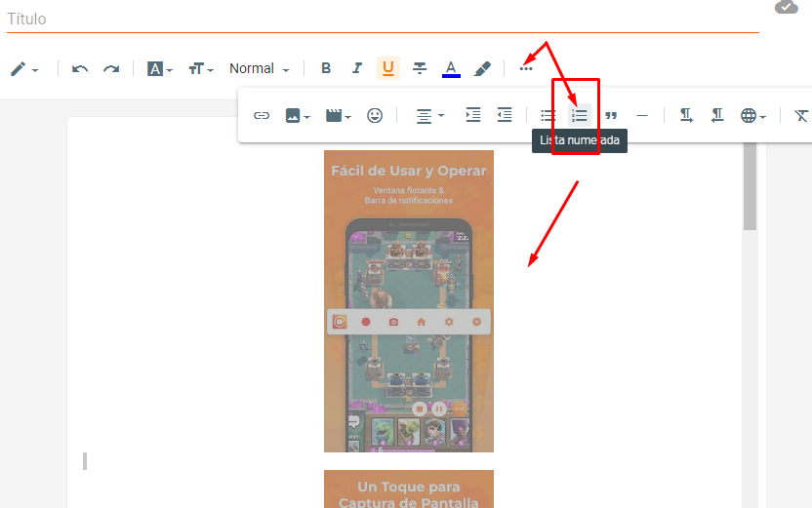
Task: Open the text background highlight color tool
Action: point(482,69)
